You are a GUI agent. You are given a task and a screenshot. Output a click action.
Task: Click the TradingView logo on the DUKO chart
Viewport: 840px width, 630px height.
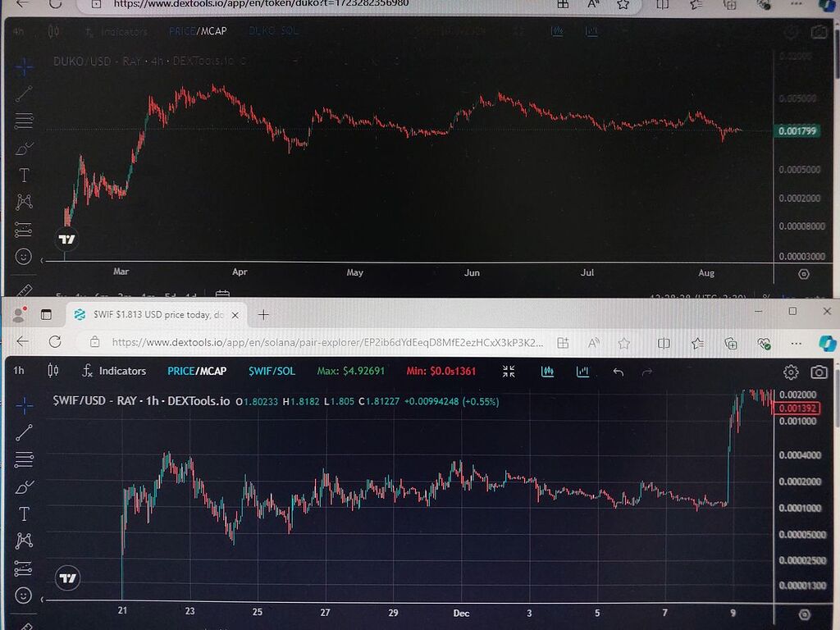(x=67, y=239)
